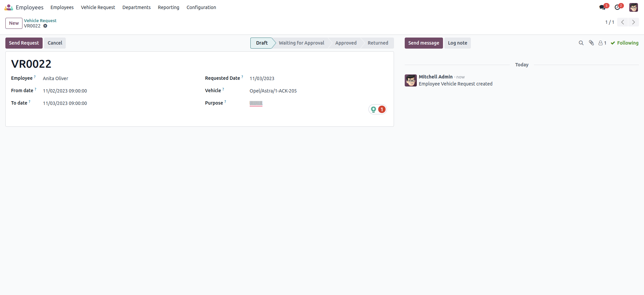Select the Returned status stage

point(378,43)
